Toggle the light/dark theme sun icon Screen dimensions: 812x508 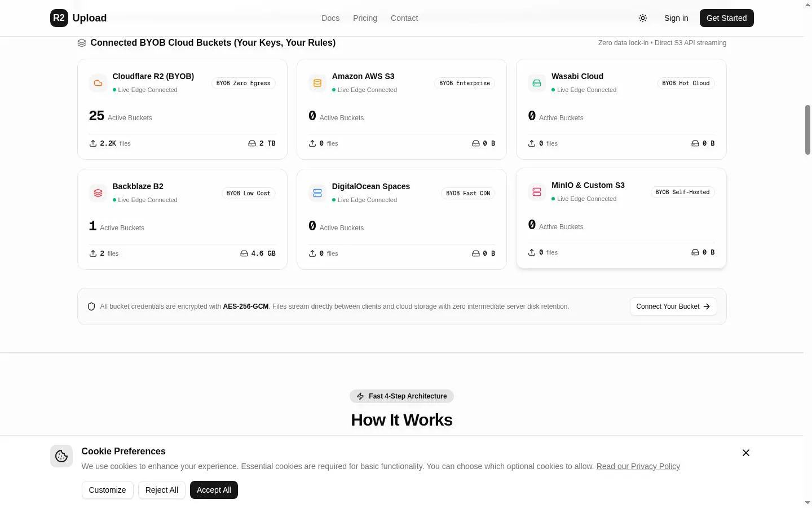click(x=643, y=18)
